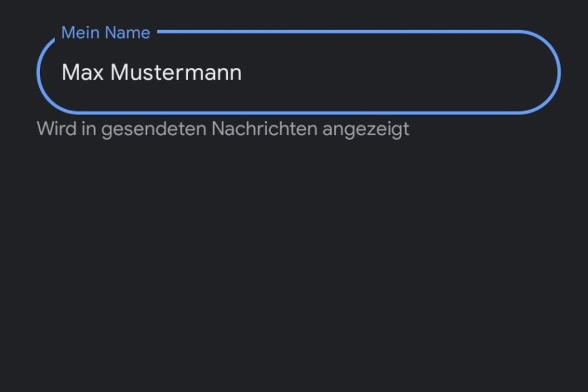
Task: Place cursor before the letter M of Max
Action: pyautogui.click(x=62, y=73)
